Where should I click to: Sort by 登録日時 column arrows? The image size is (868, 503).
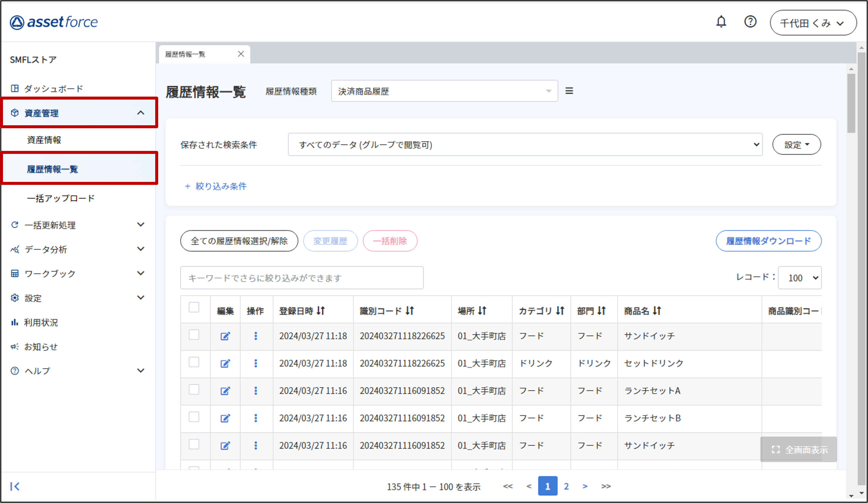(x=321, y=311)
